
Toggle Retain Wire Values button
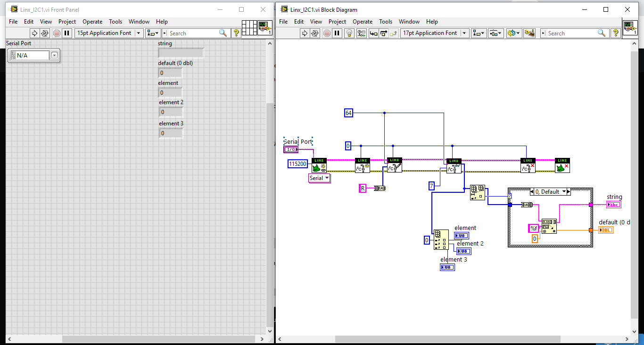coord(362,33)
